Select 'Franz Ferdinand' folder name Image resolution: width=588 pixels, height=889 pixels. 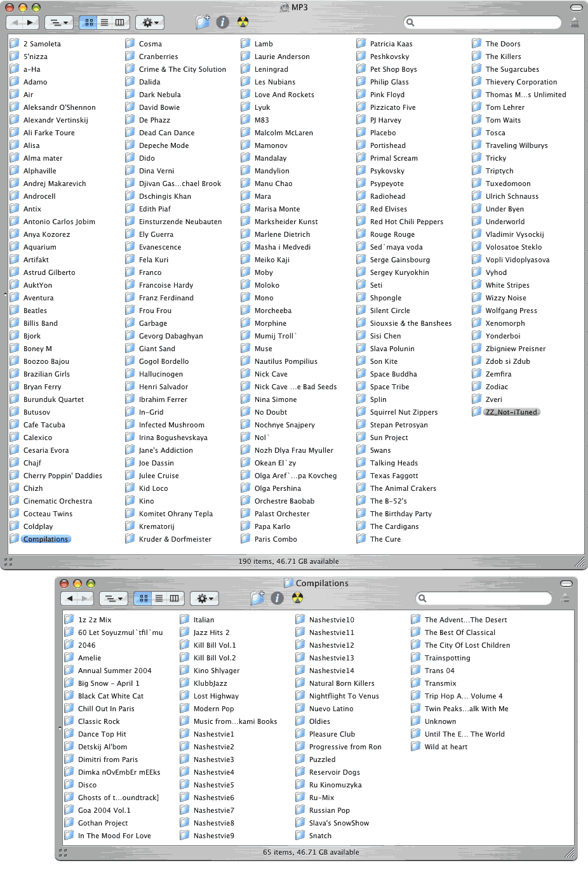(x=166, y=298)
